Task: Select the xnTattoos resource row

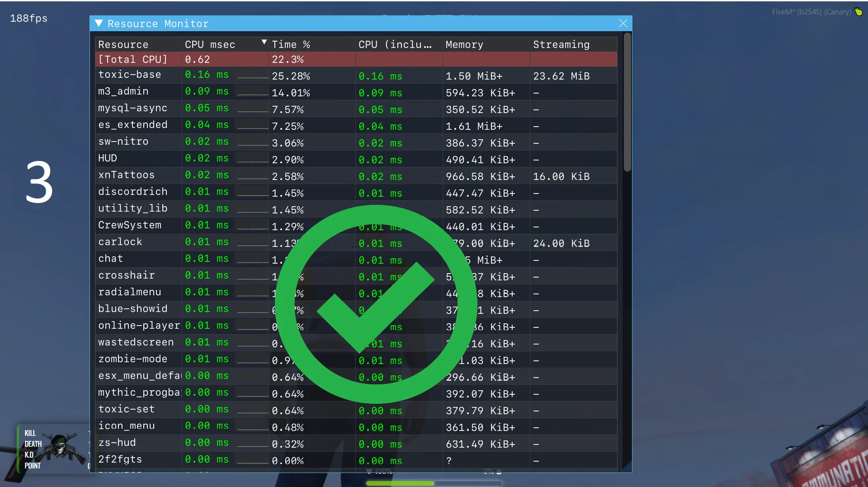Action: pos(127,175)
